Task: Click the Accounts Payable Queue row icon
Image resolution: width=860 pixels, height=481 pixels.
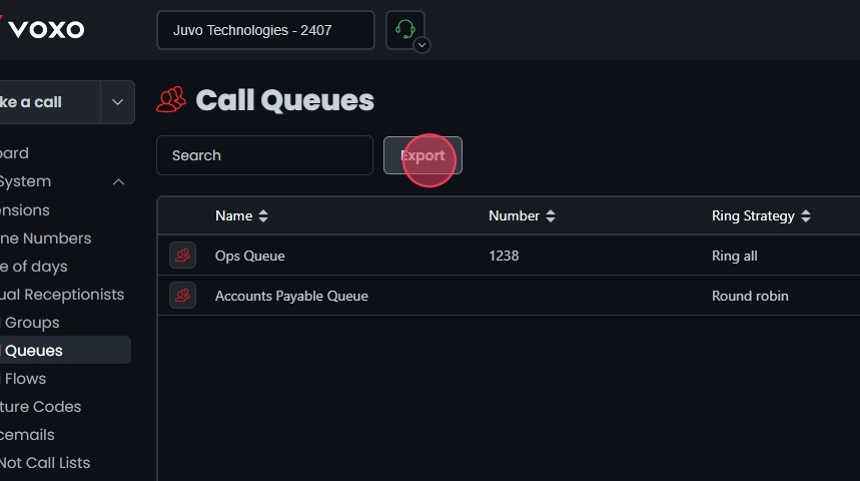Action: coord(182,296)
